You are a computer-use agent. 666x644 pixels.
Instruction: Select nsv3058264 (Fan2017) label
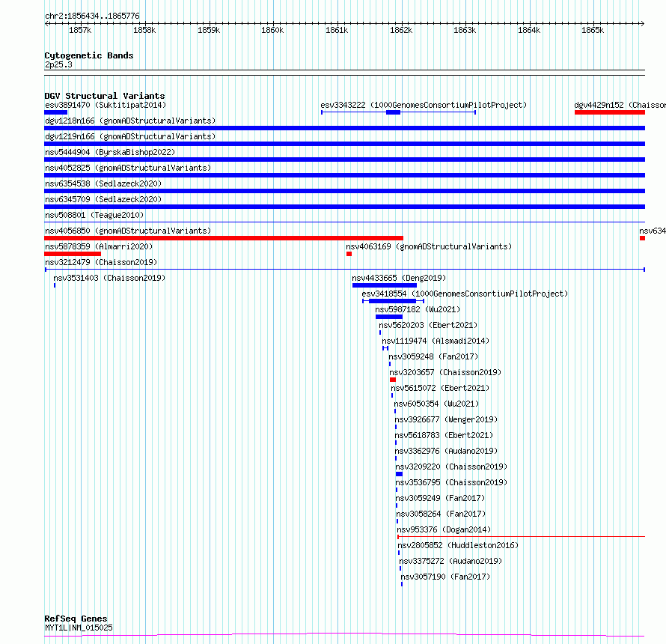point(441,514)
